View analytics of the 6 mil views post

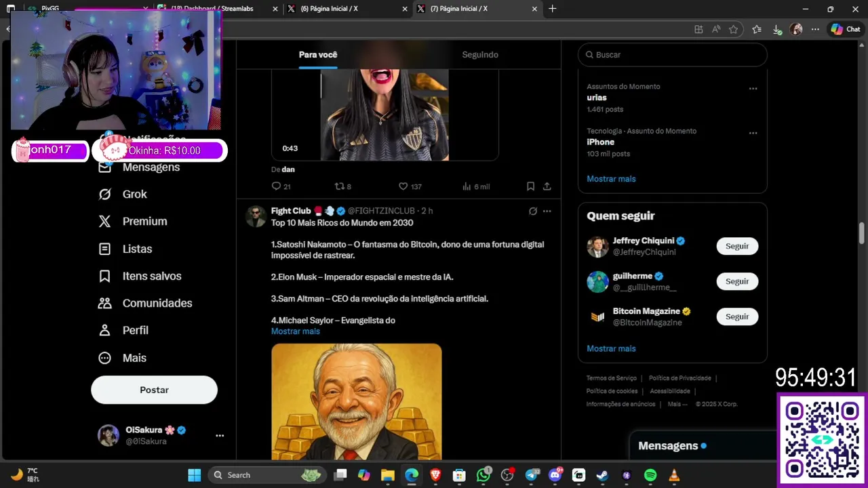pos(475,186)
